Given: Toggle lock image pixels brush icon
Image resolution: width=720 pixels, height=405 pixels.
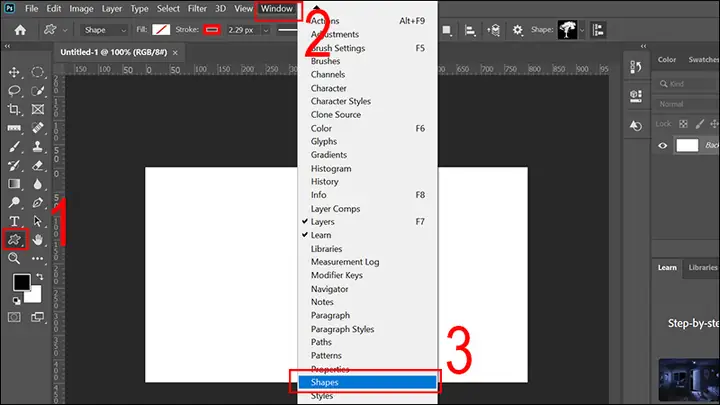Looking at the screenshot, I should 699,124.
